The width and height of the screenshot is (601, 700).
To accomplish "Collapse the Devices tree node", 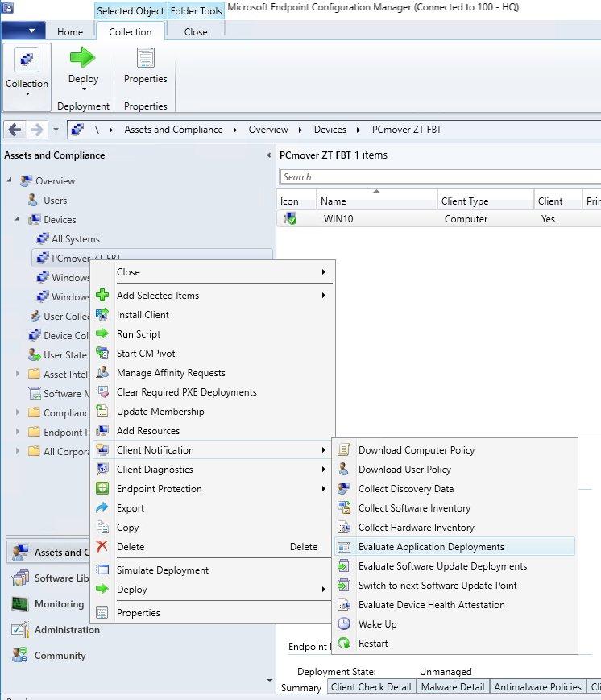I will 18,219.
